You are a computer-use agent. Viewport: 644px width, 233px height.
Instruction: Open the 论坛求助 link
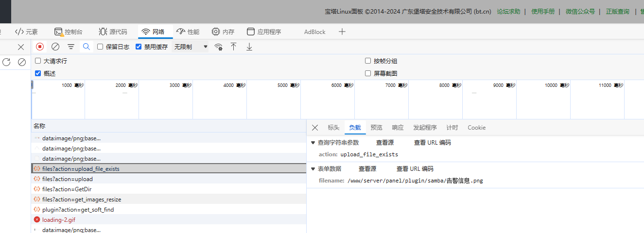pos(508,12)
